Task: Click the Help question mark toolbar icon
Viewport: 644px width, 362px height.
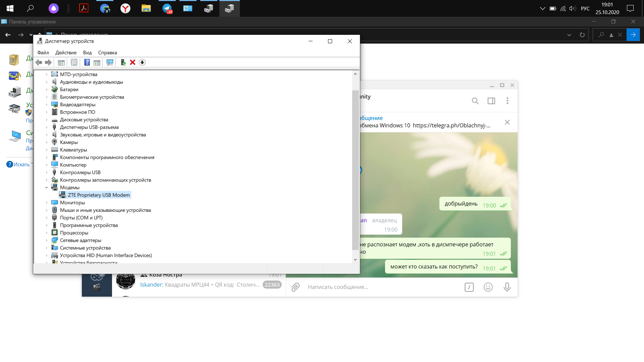Action: pyautogui.click(x=87, y=62)
